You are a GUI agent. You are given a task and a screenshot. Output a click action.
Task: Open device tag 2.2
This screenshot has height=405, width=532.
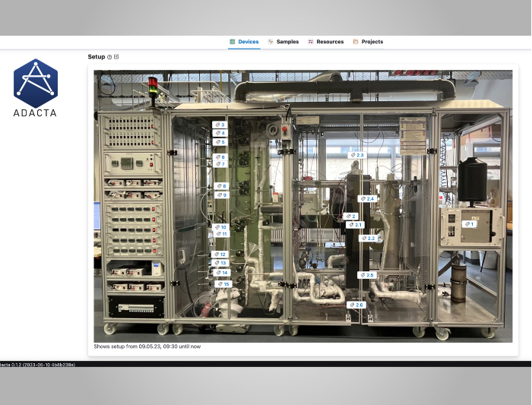click(x=368, y=239)
